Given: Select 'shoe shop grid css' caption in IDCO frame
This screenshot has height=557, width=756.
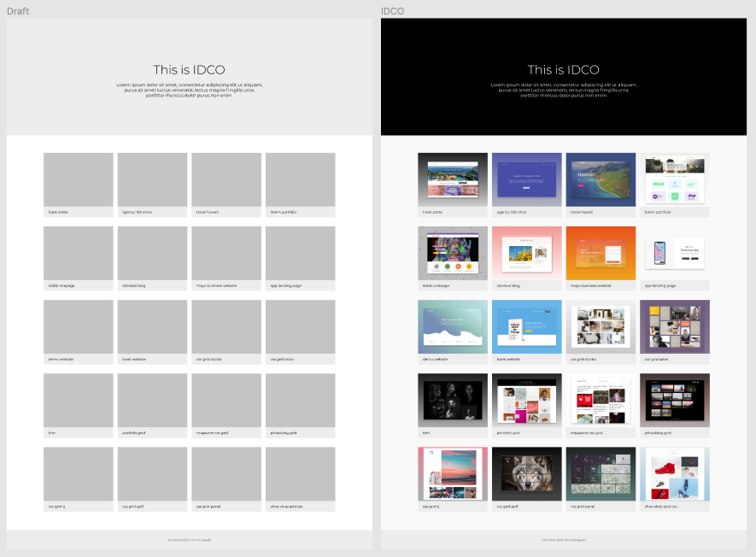Looking at the screenshot, I should click(661, 507).
